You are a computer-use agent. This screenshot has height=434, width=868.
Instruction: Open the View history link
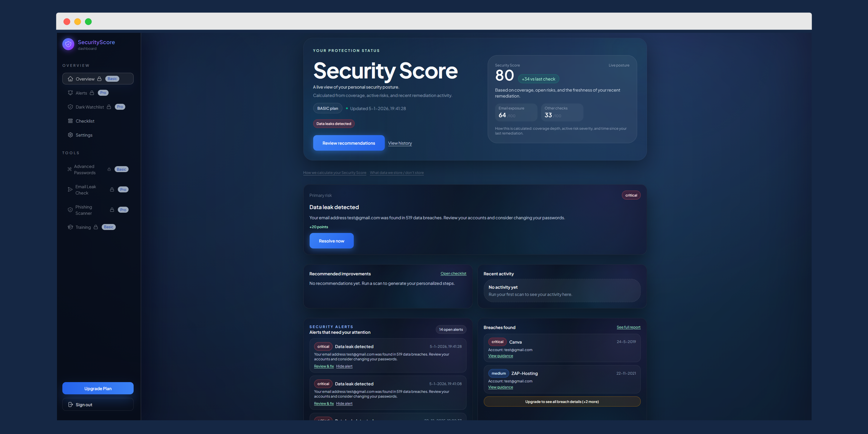click(400, 143)
